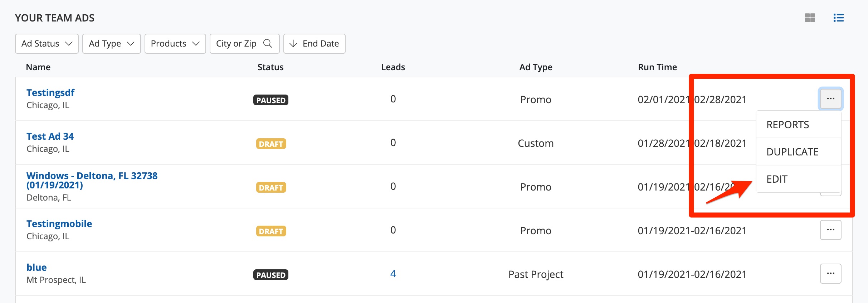Open the blue ad link

[x=36, y=268]
